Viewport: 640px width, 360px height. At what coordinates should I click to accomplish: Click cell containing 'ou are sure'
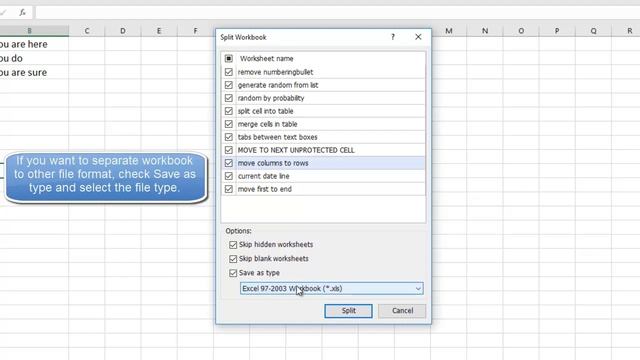click(34, 73)
